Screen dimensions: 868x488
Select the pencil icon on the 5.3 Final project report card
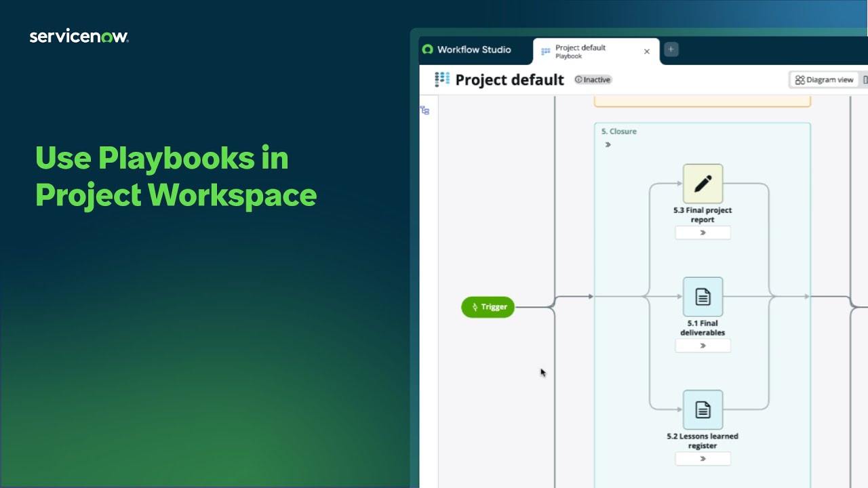(x=703, y=183)
